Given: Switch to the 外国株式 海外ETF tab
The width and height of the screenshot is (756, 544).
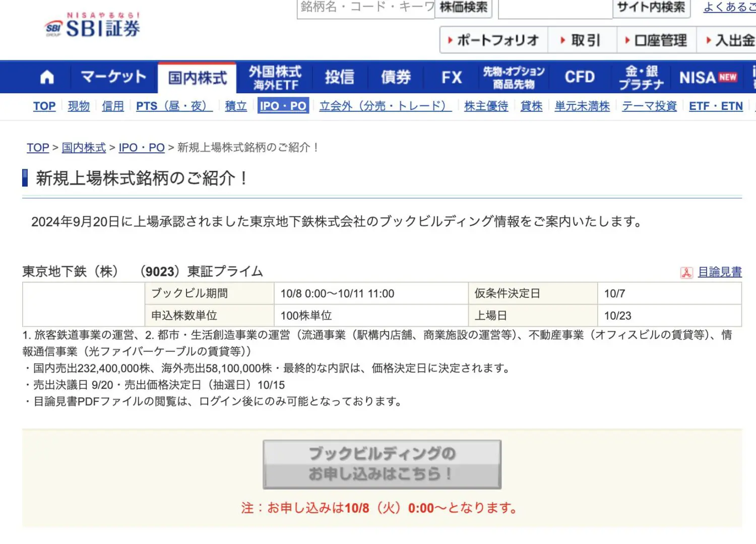Looking at the screenshot, I should [x=275, y=78].
